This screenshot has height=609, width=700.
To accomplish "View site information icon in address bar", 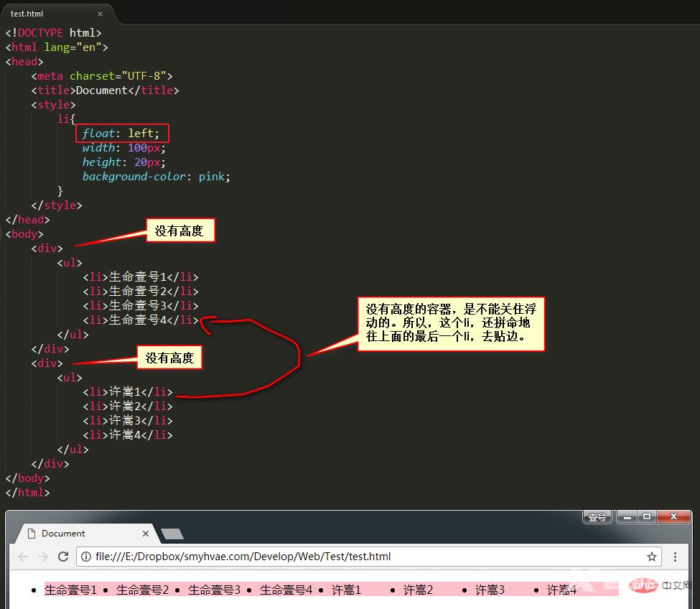I will tap(86, 557).
